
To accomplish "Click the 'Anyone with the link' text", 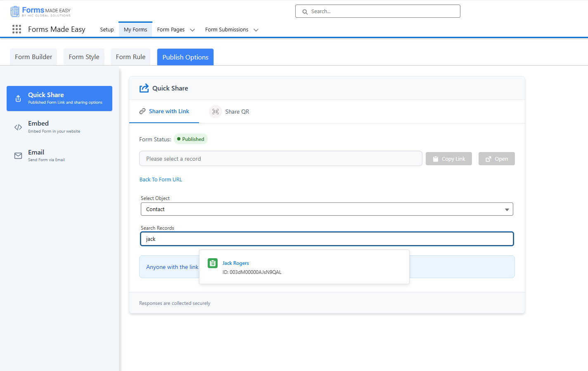I will coord(172,267).
